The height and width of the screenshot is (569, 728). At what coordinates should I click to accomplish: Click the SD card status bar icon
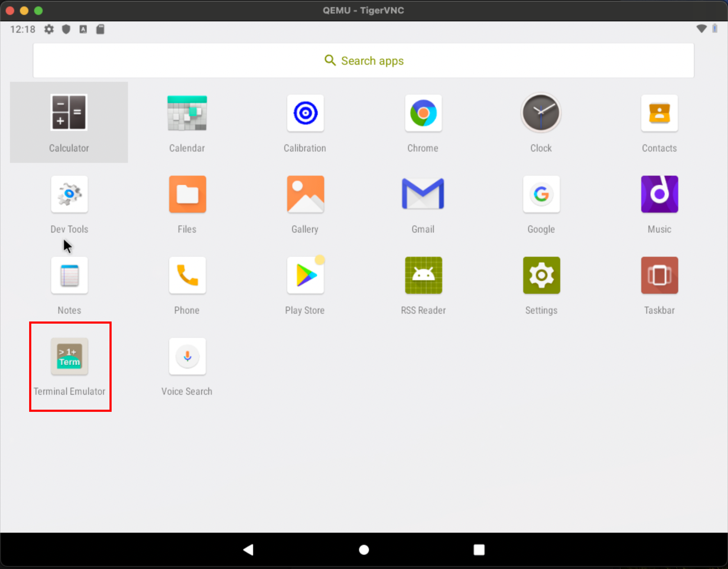pyautogui.click(x=100, y=29)
